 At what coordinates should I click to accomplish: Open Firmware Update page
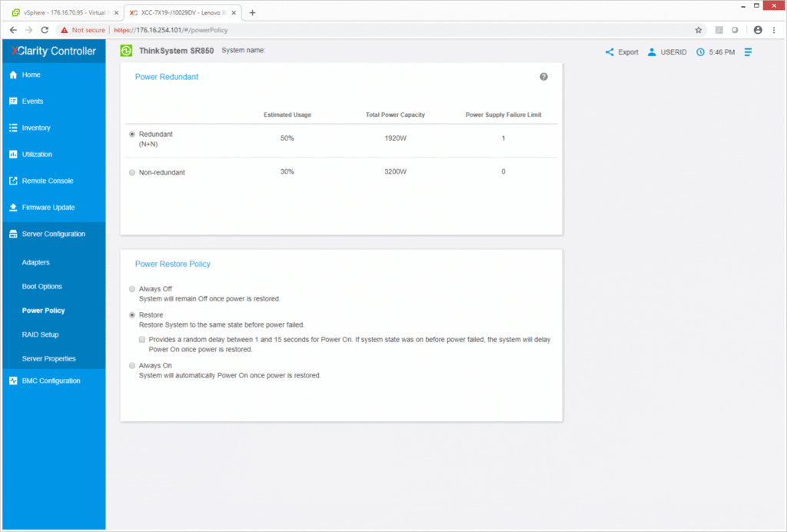point(48,208)
